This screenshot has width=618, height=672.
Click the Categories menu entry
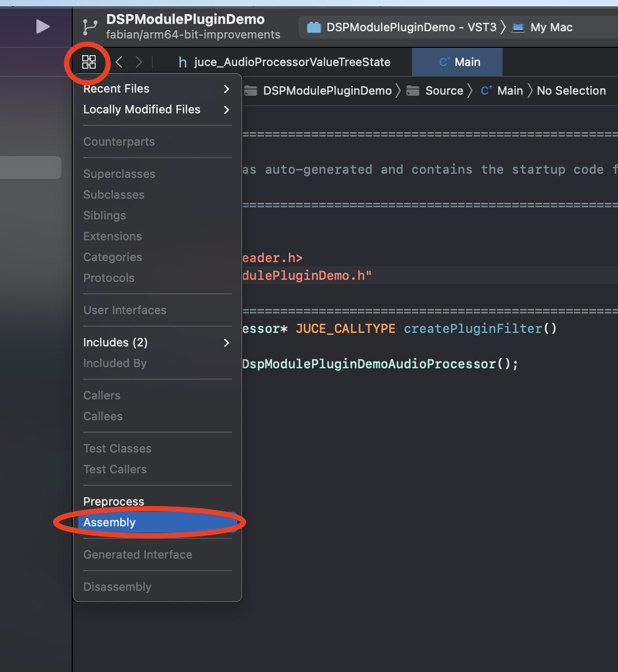(158, 257)
